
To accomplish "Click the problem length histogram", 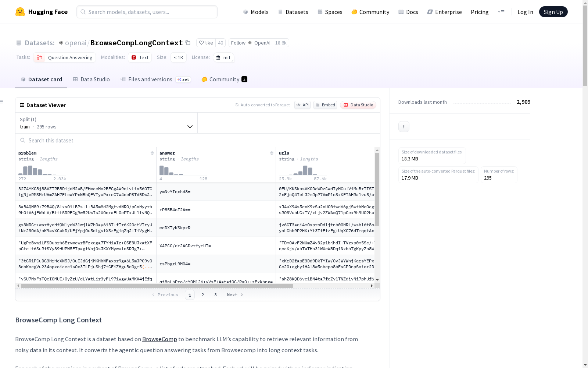I will click(42, 170).
